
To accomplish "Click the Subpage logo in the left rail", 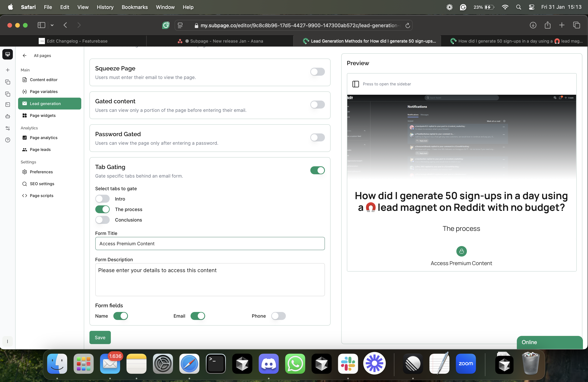I will coord(8,54).
